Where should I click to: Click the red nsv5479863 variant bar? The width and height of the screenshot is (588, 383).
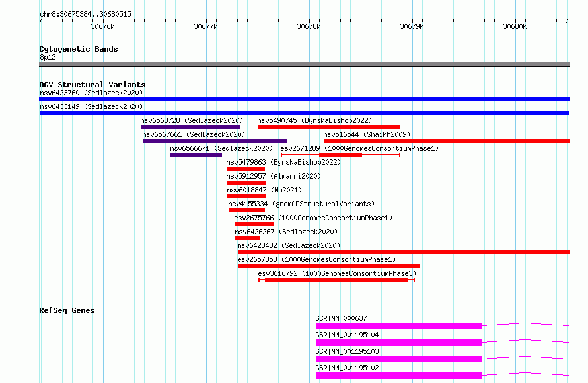click(246, 169)
